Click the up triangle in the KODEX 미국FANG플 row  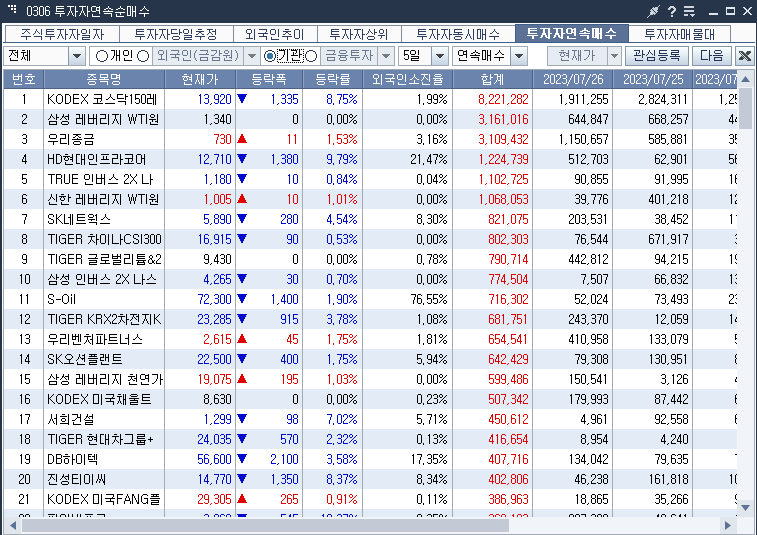click(242, 499)
